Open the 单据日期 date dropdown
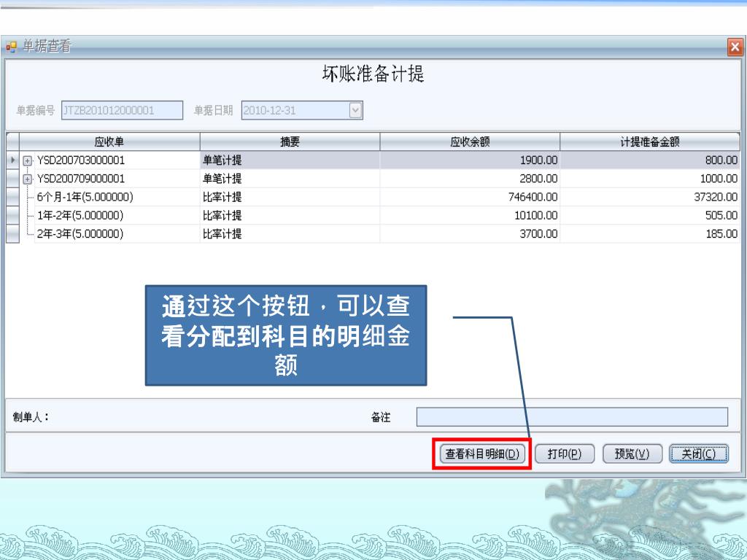 (355, 111)
